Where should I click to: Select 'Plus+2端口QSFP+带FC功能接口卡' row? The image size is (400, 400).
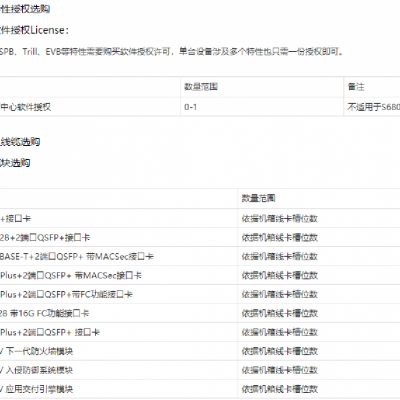(x=66, y=295)
